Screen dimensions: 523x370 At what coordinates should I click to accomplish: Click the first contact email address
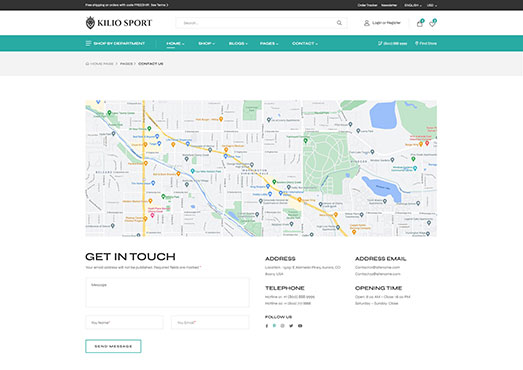pyautogui.click(x=378, y=267)
